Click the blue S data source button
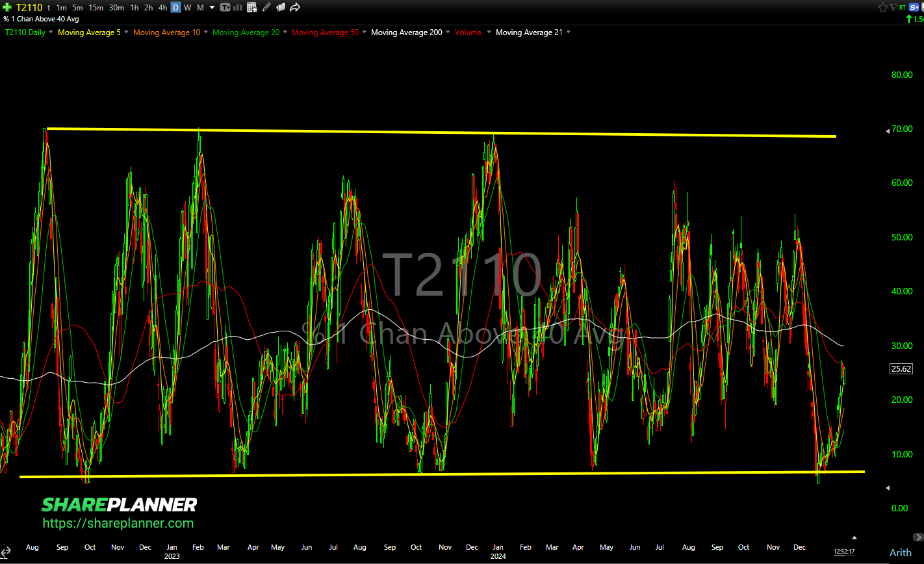 pyautogui.click(x=914, y=8)
